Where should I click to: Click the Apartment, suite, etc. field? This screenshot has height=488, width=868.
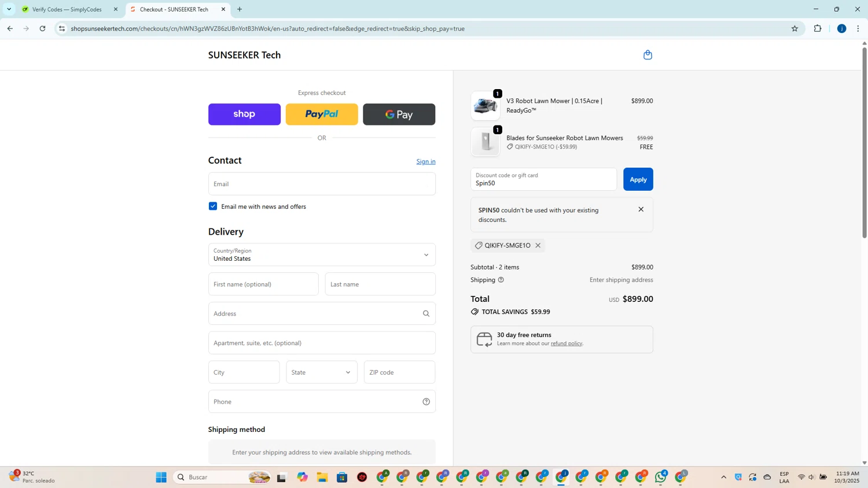pos(322,343)
